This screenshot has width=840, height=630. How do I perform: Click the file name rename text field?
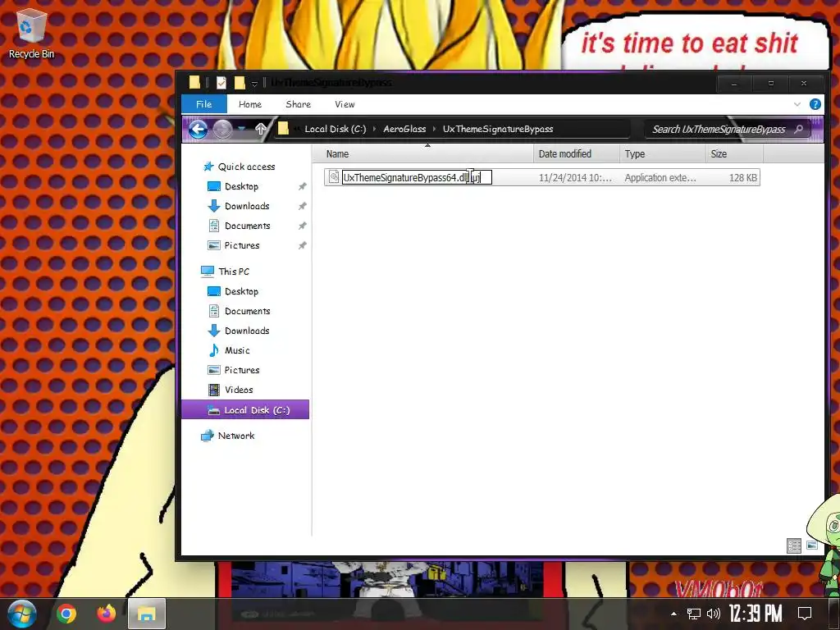[x=417, y=177]
